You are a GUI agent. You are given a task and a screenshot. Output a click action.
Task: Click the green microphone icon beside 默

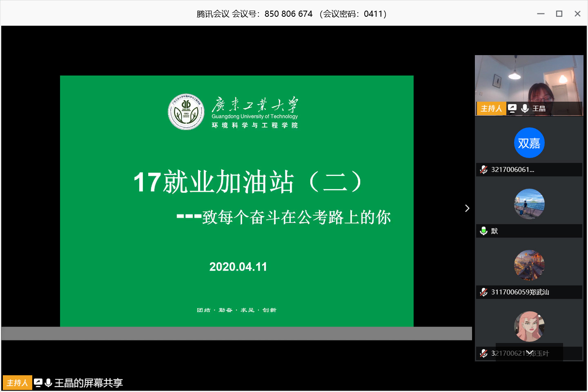[484, 231]
